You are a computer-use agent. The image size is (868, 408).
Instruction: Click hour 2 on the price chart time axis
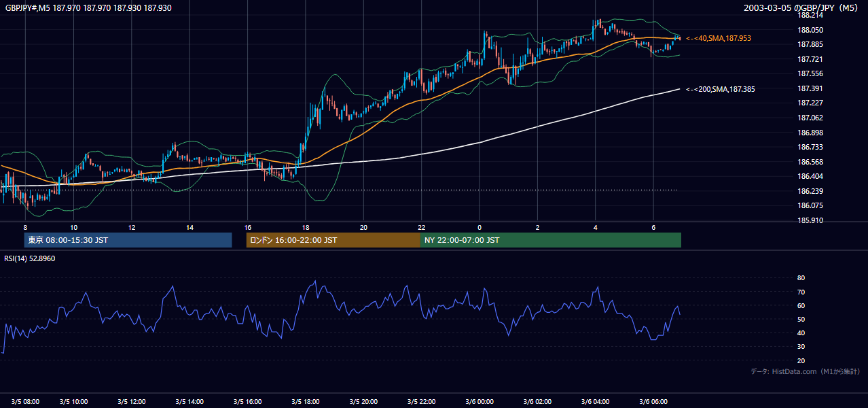click(537, 228)
